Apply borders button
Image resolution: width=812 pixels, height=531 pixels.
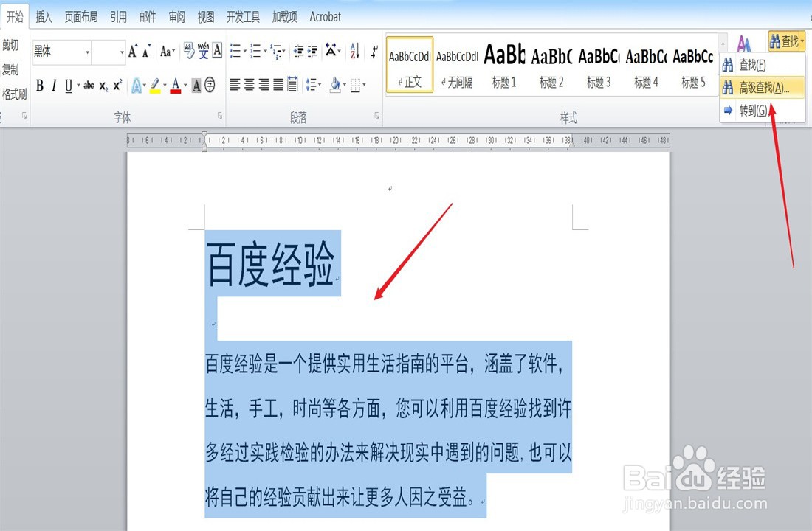point(355,84)
